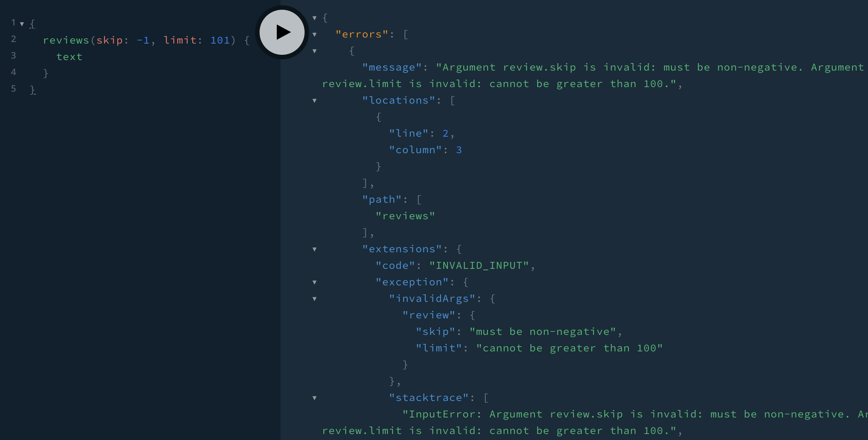Click the -1 value in the query
The height and width of the screenshot is (440, 868).
143,40
